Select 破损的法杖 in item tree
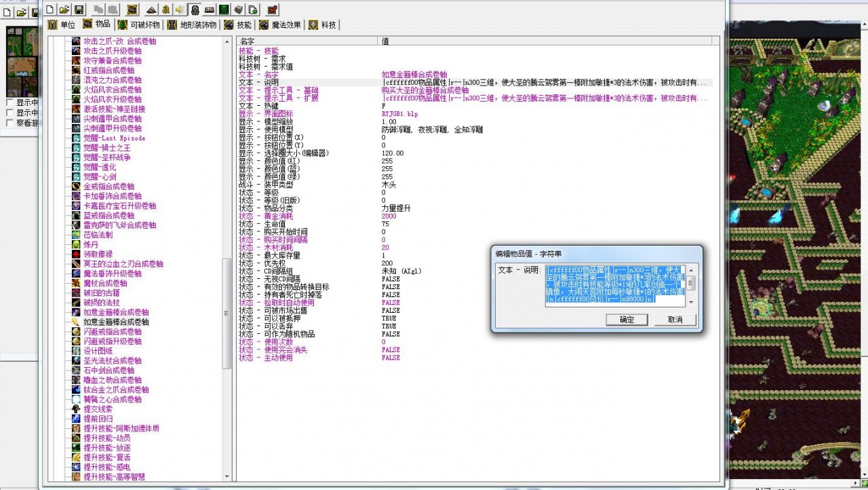Image resolution: width=868 pixels, height=490 pixels. [x=101, y=303]
